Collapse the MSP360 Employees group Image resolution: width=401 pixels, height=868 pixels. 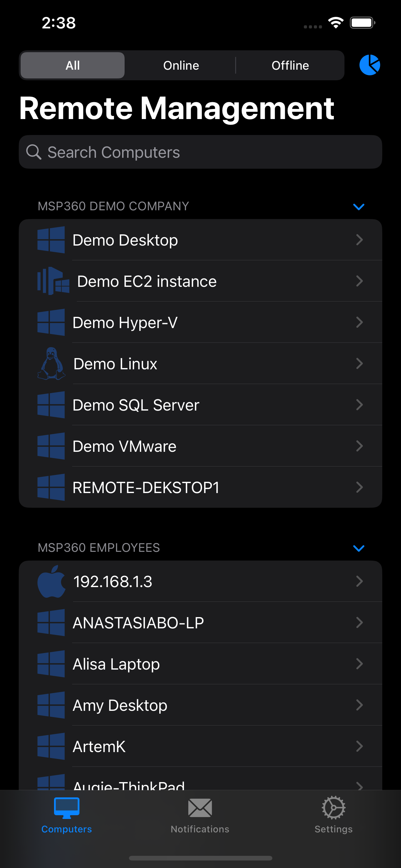click(x=359, y=548)
